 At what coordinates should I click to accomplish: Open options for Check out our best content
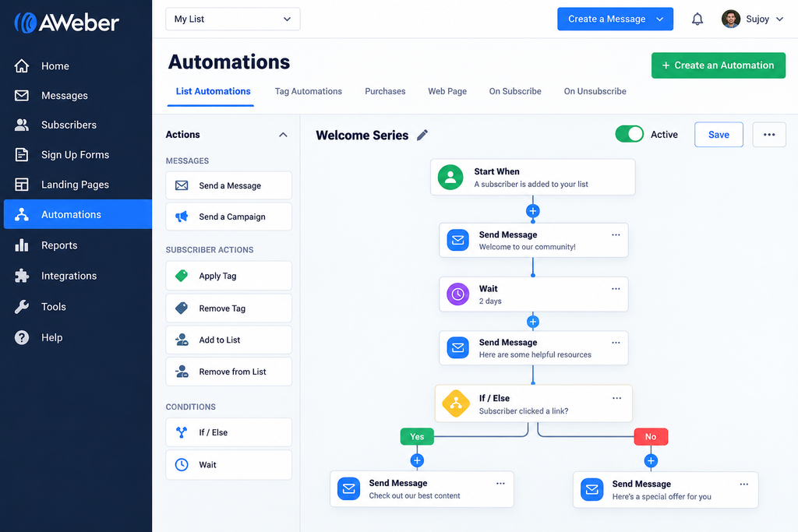pos(500,484)
